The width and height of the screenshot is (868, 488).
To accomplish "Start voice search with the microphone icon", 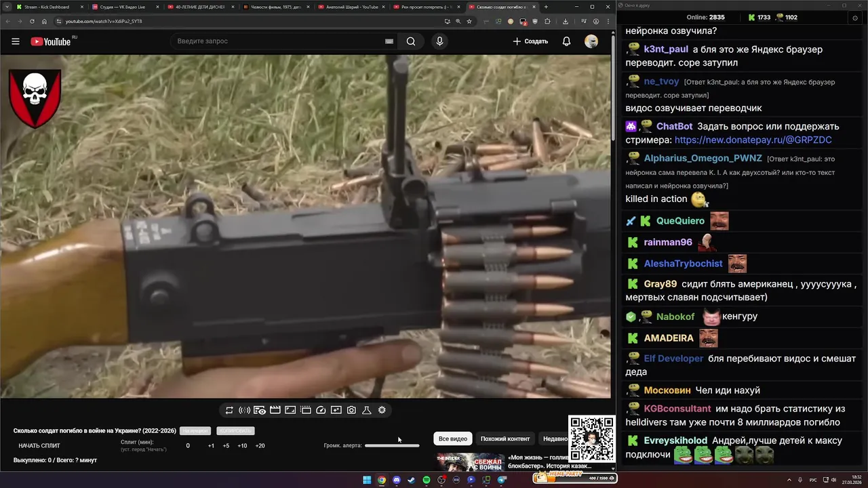I will (x=439, y=41).
